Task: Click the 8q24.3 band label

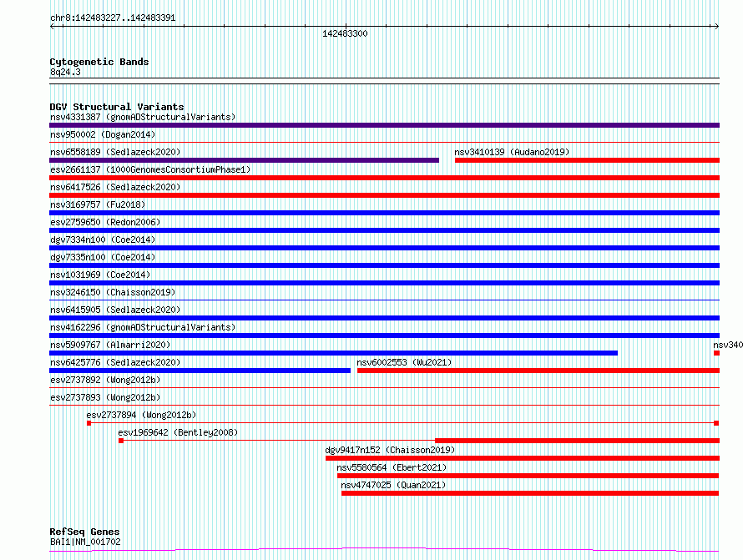Action: pyautogui.click(x=65, y=72)
